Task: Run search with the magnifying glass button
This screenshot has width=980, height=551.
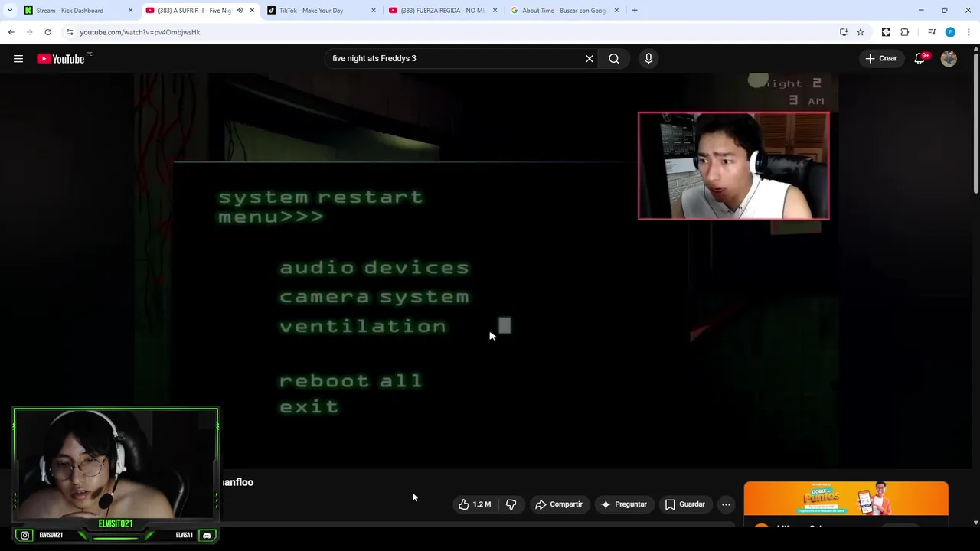Action: coord(614,58)
